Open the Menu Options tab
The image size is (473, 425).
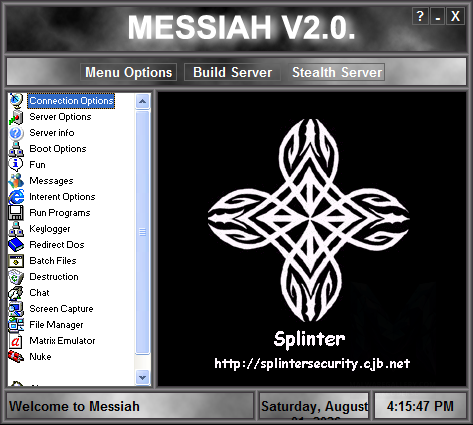coord(128,72)
